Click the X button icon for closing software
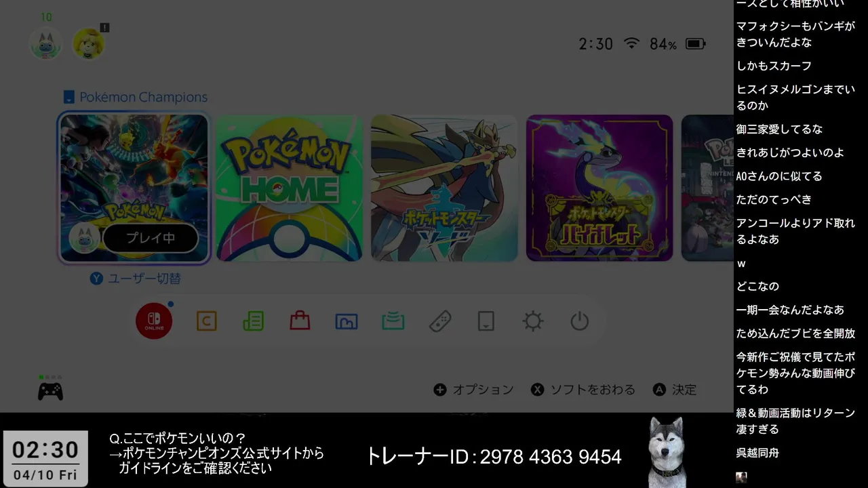 (538, 390)
